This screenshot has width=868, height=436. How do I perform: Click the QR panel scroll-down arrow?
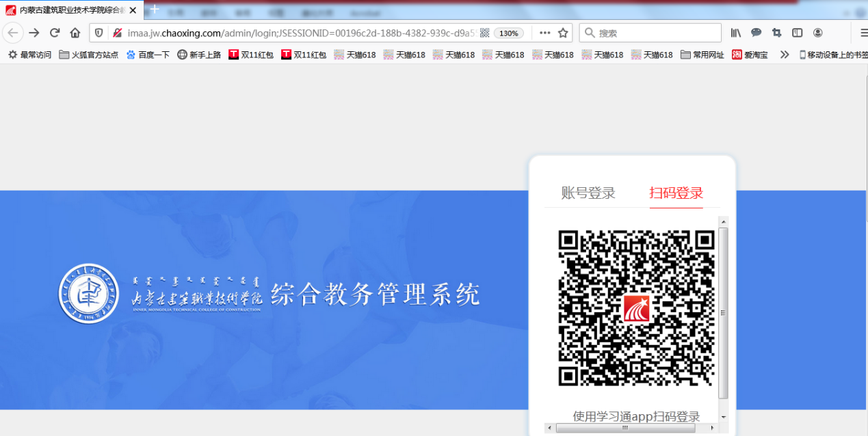click(724, 417)
